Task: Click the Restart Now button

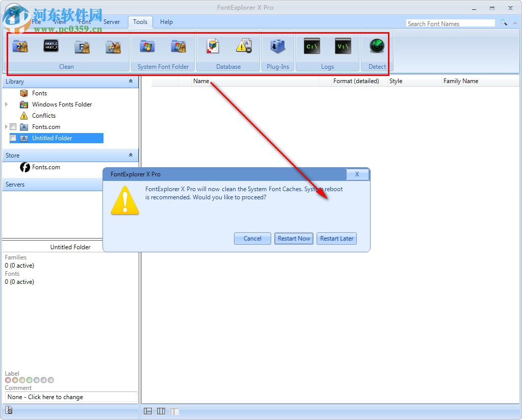Action: (294, 238)
